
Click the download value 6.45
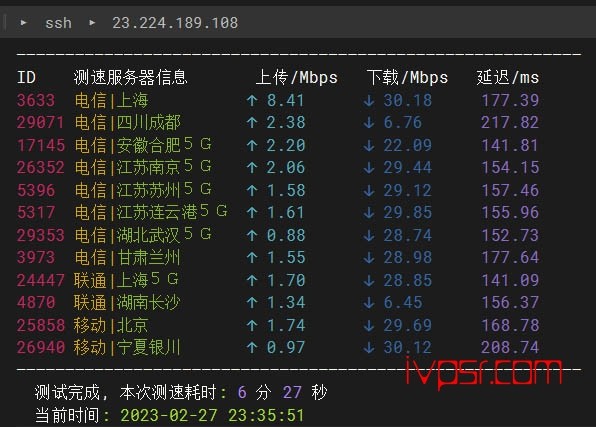pos(403,303)
